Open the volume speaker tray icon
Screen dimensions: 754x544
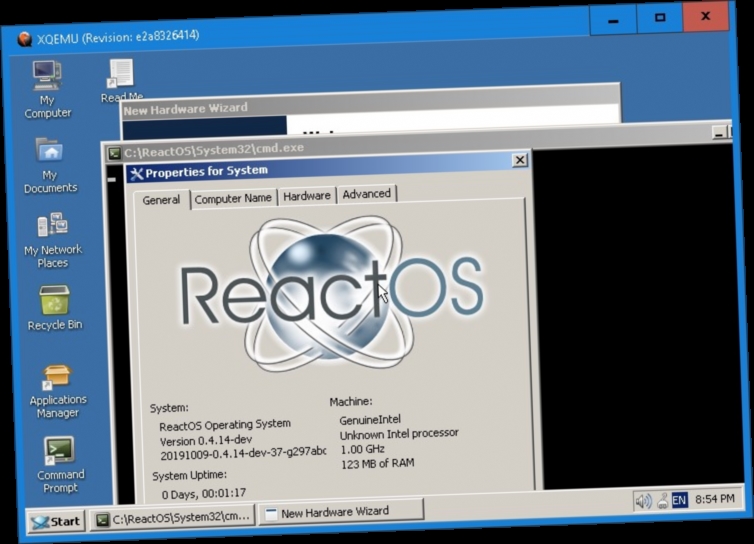point(643,501)
